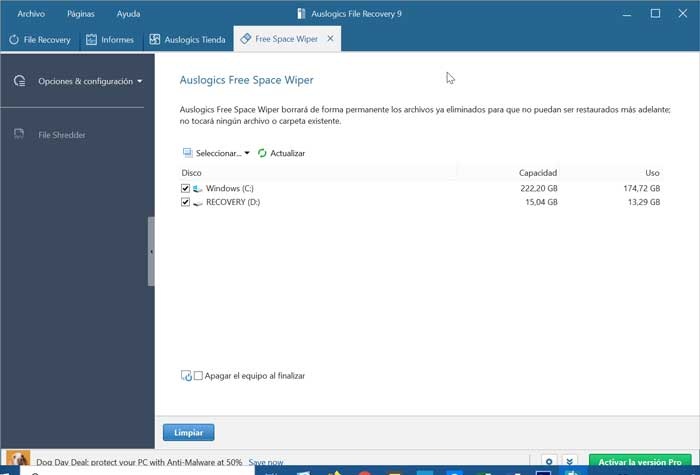Click the double-chevron icon in the ad bar

569,462
